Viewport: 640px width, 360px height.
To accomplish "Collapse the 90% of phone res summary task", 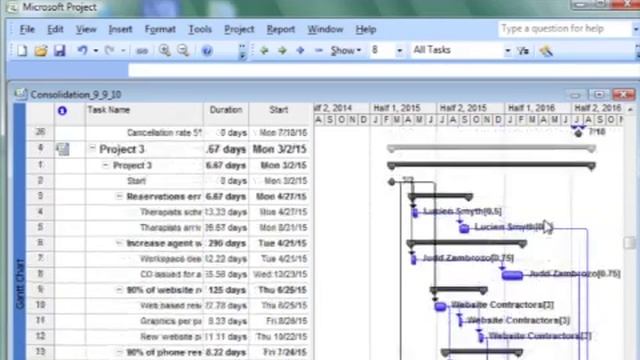I will coord(119,352).
